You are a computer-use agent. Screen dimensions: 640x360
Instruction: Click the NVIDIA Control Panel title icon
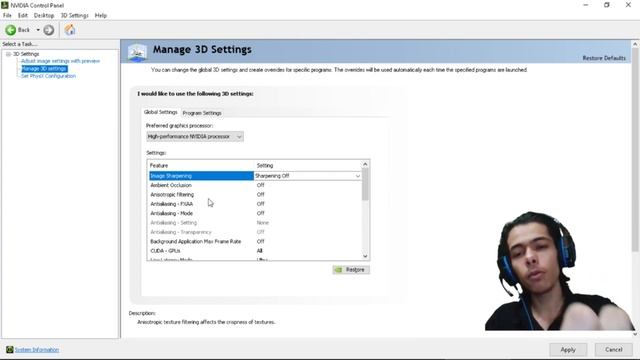click(x=4, y=5)
